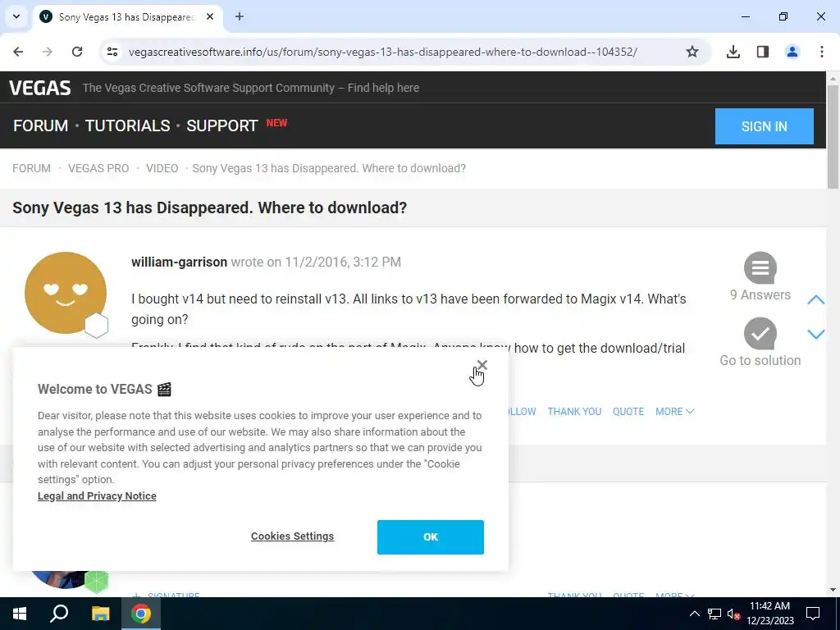Viewport: 840px width, 630px height.
Task: Click the 9 Answers icon
Action: point(760,268)
